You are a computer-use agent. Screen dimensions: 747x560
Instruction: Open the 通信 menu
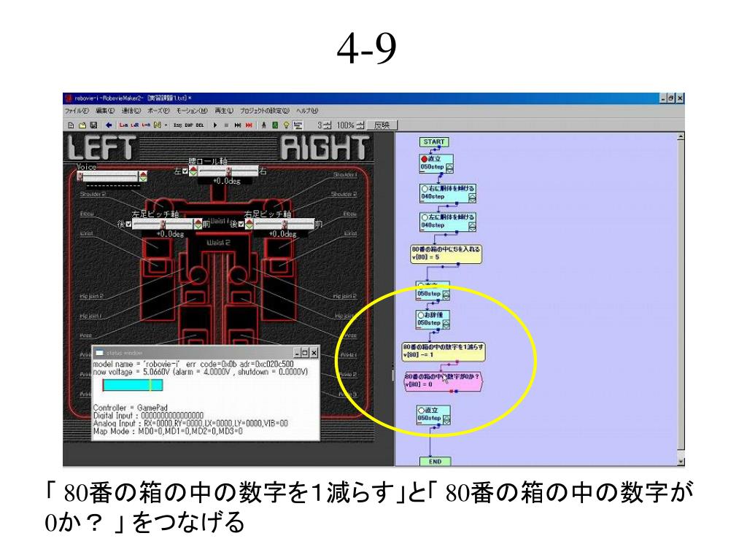point(131,111)
